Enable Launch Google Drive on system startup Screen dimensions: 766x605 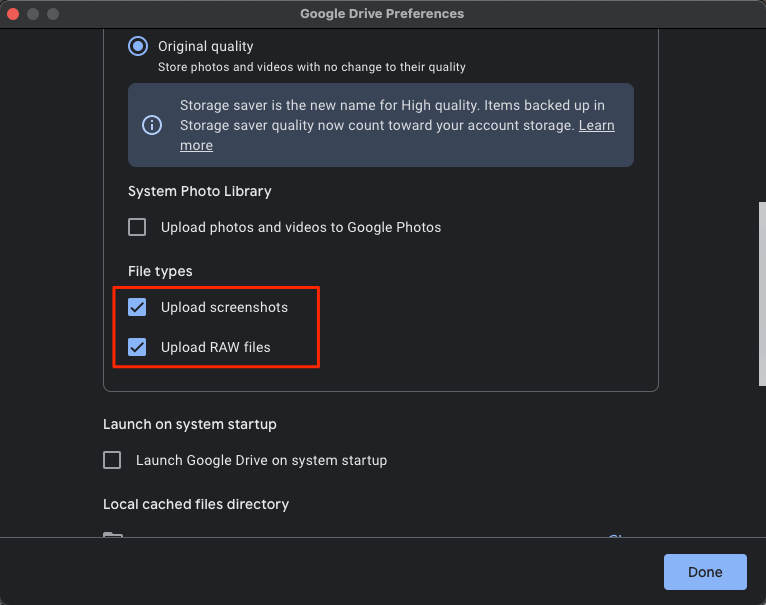point(112,460)
